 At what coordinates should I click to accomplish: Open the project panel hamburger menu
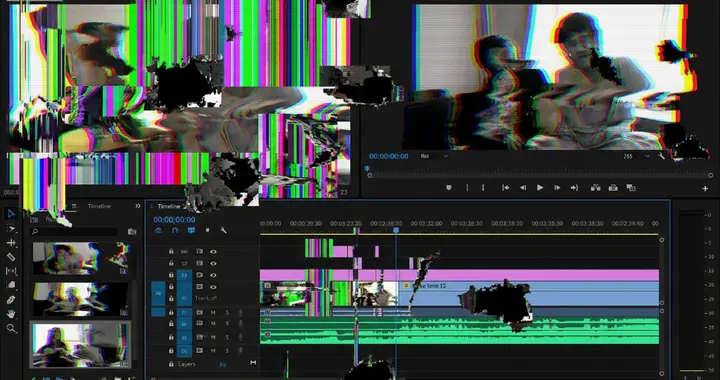74,206
